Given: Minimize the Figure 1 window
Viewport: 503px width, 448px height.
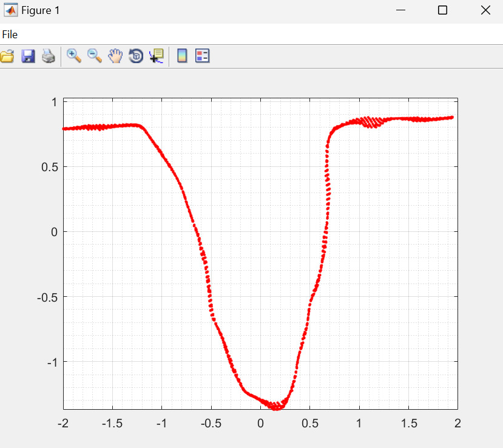Looking at the screenshot, I should [400, 10].
